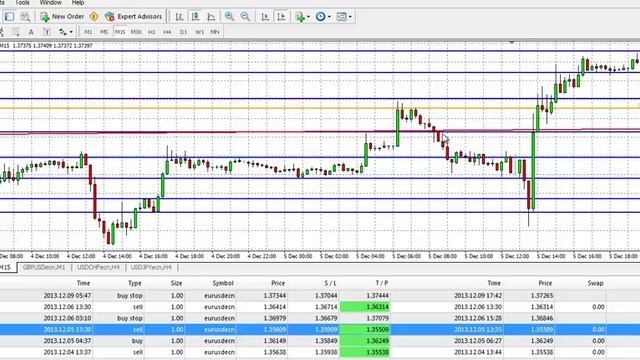
Task: Switch chart to candlesticks
Action: [196, 17]
